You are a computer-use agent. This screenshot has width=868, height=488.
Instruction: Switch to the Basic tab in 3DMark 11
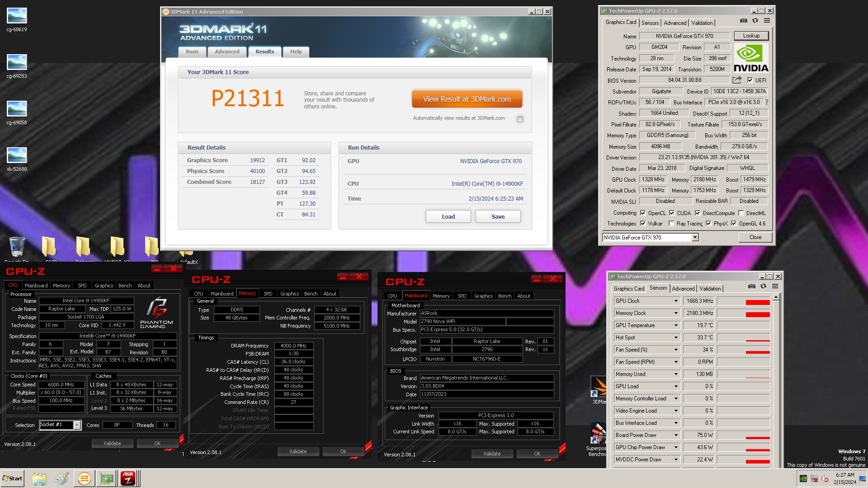click(192, 52)
